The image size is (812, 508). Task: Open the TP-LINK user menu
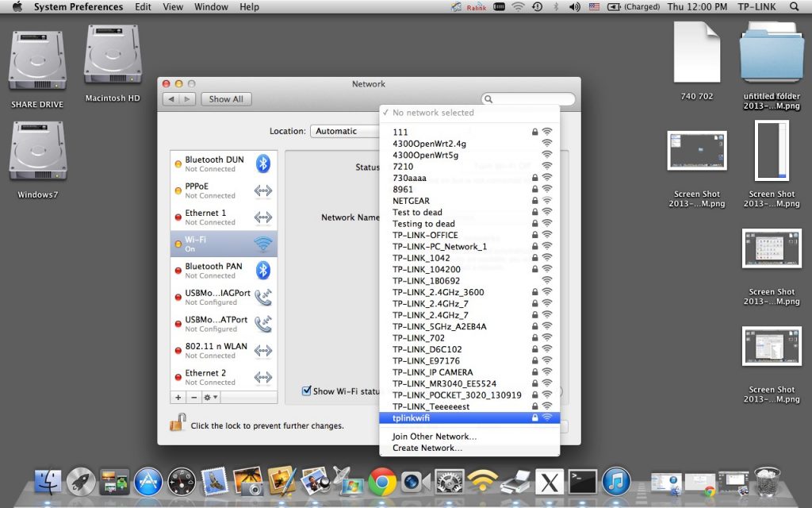(x=756, y=6)
